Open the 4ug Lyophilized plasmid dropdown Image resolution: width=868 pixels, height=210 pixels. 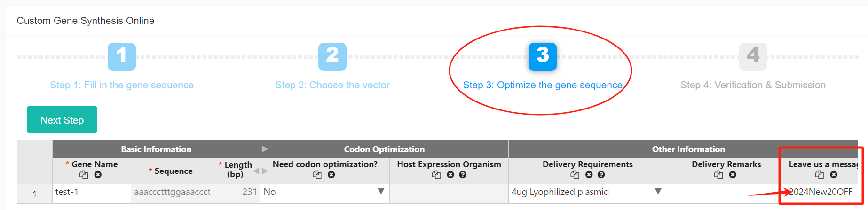(658, 192)
